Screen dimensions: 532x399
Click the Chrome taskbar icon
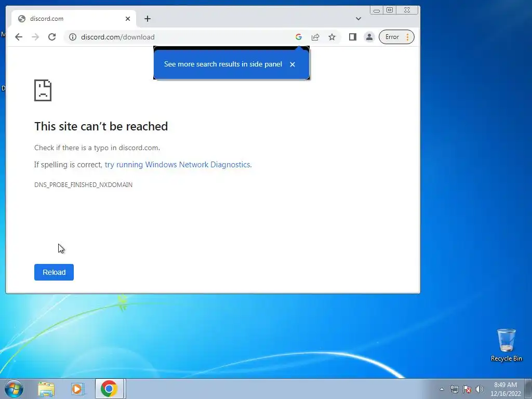109,389
